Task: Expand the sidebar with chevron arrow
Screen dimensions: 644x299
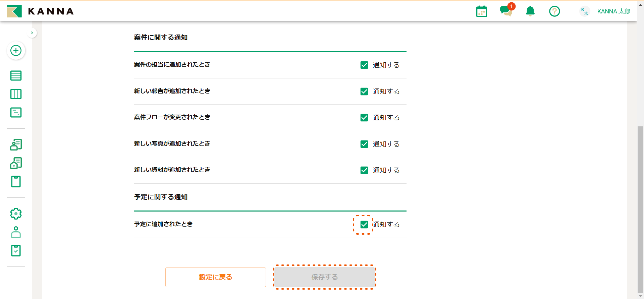Action: click(x=32, y=33)
